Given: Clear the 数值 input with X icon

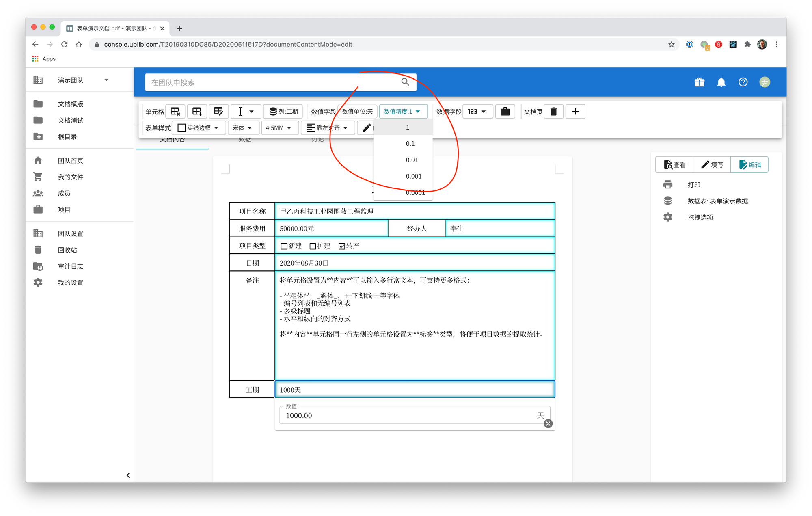Looking at the screenshot, I should pyautogui.click(x=548, y=424).
